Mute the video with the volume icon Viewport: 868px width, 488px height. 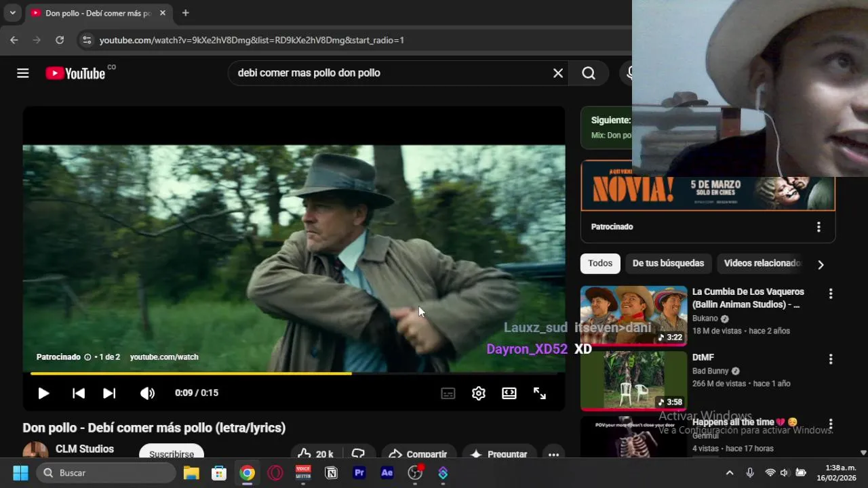click(147, 393)
